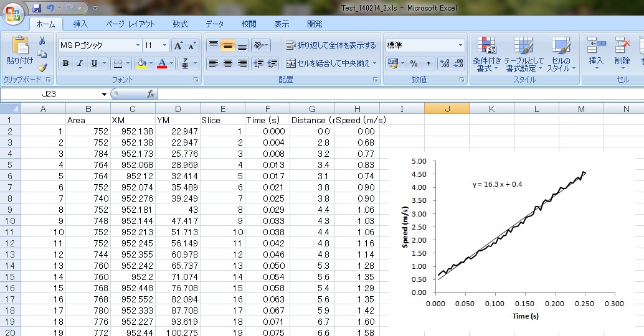Viewport: 644px width, 336px height.
Task: Decrease decimal places
Action: coord(458,63)
